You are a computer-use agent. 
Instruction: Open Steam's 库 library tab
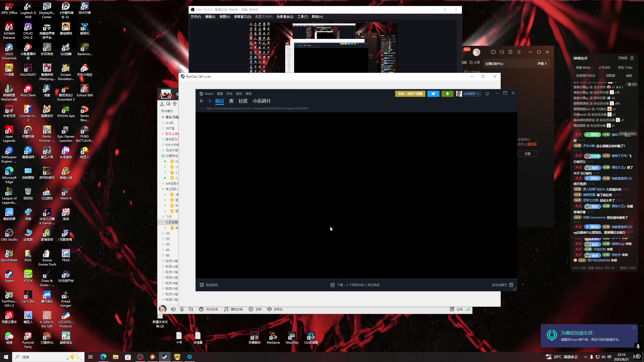coord(231,101)
